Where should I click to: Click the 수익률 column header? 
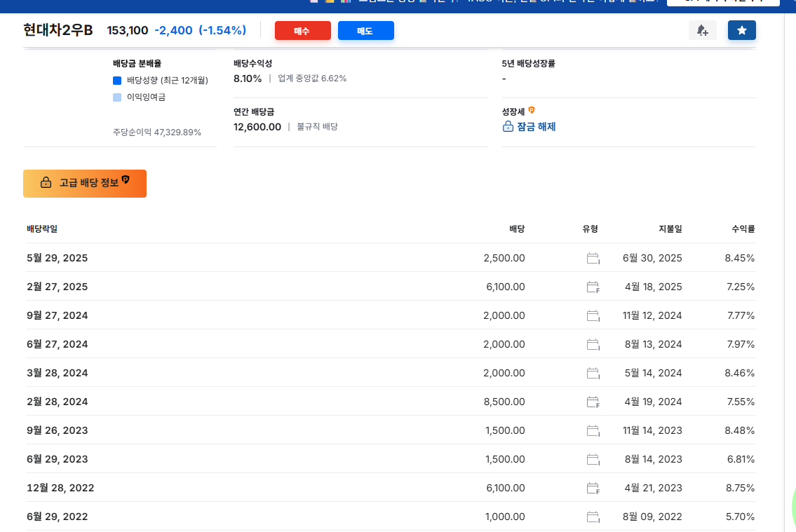(x=743, y=229)
